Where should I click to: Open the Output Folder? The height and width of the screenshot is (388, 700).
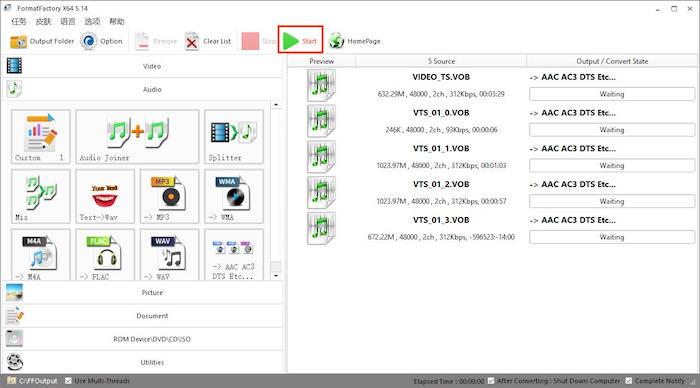click(x=42, y=41)
